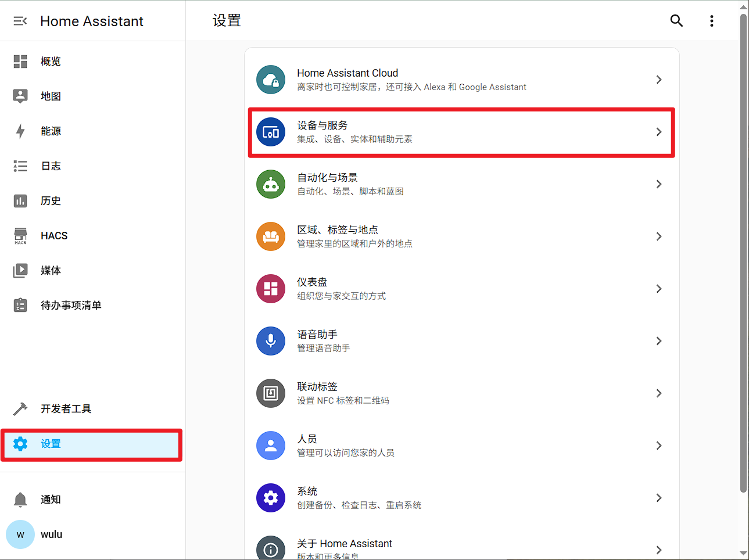Click the vertical scrollbar thumb

pos(743,253)
